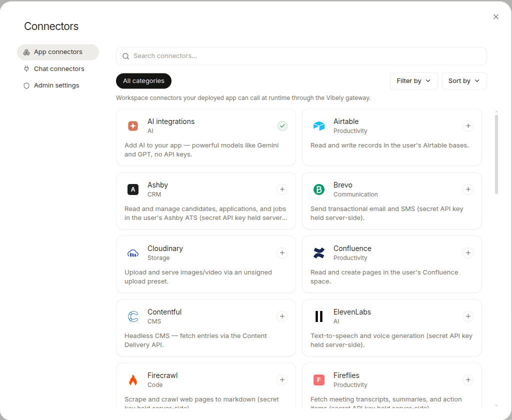Click the Airtable logo icon

click(319, 126)
